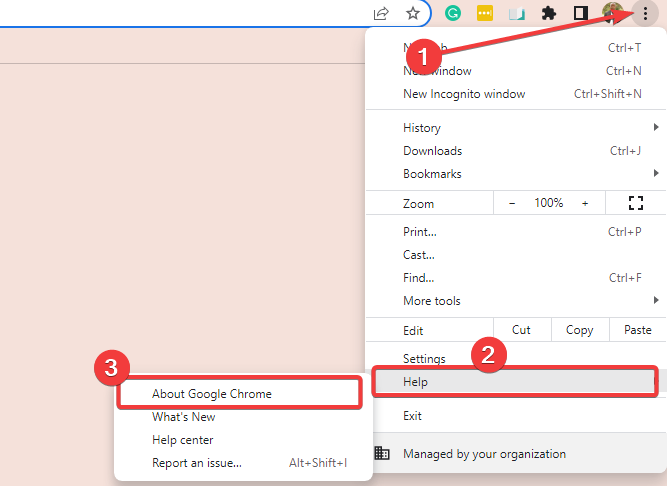
Task: Choose Exit to quit Chrome
Action: point(516,415)
